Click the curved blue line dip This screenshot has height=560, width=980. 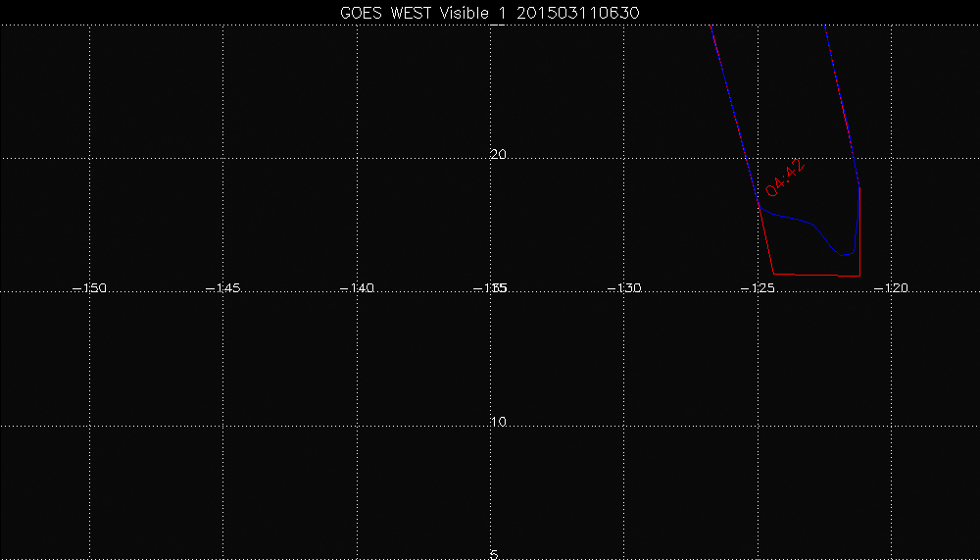pos(842,254)
